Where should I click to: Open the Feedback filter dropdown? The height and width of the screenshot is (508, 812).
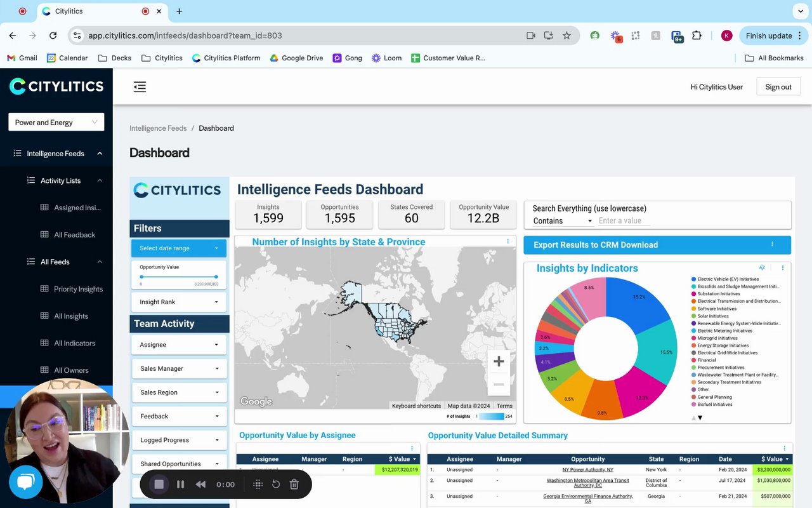[180, 416]
